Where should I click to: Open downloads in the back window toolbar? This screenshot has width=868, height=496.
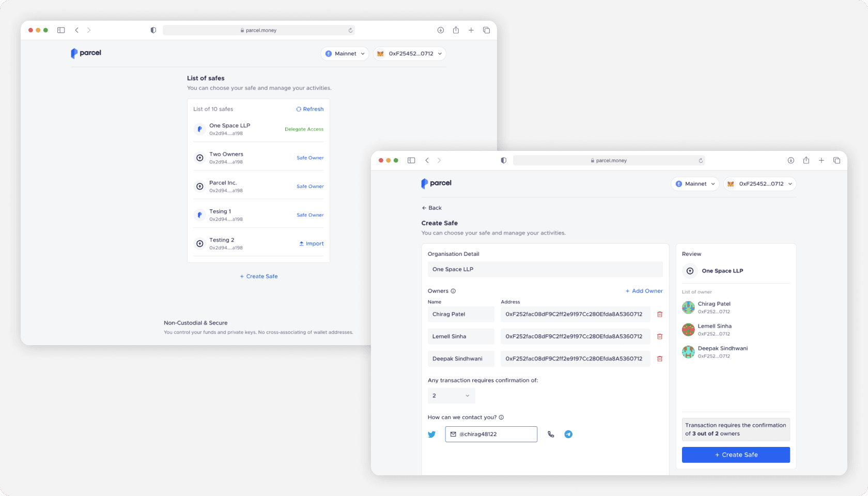441,30
